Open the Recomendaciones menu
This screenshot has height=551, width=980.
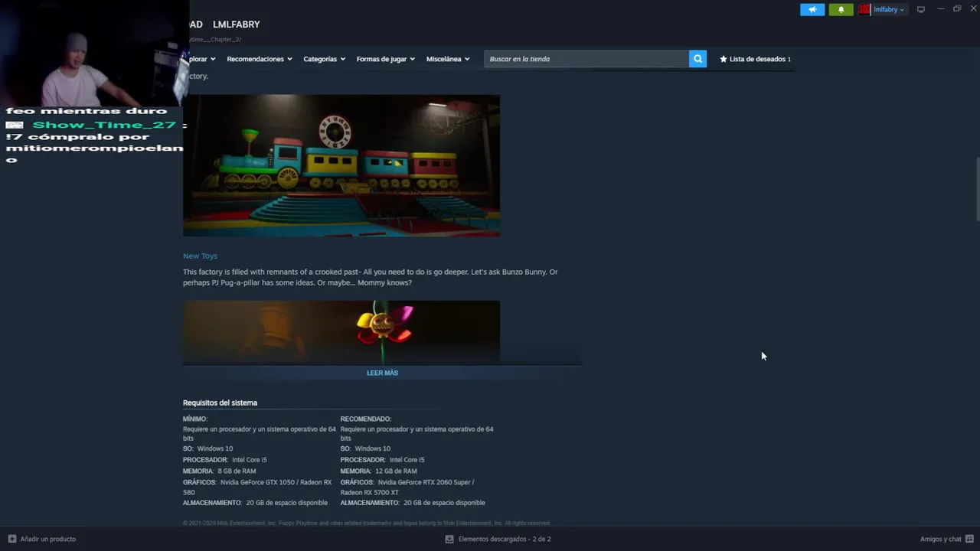click(x=260, y=59)
